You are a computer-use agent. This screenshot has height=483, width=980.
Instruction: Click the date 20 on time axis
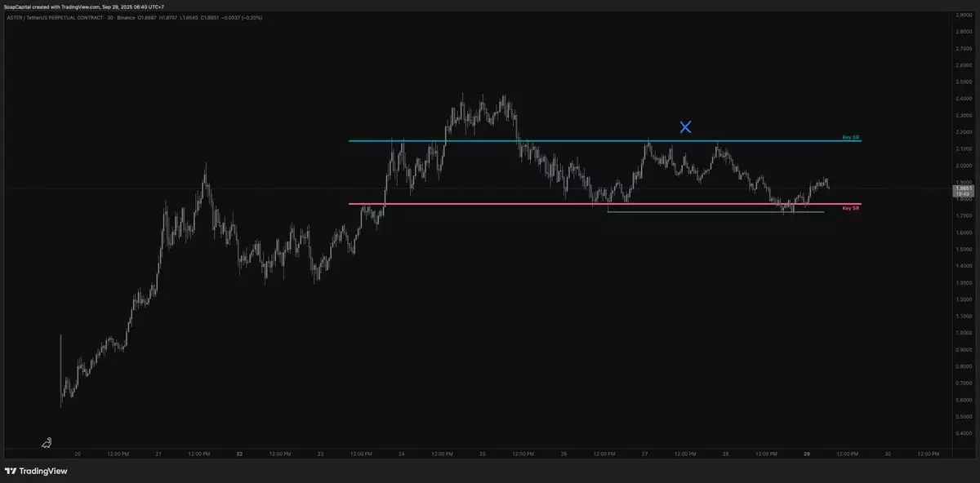click(78, 454)
